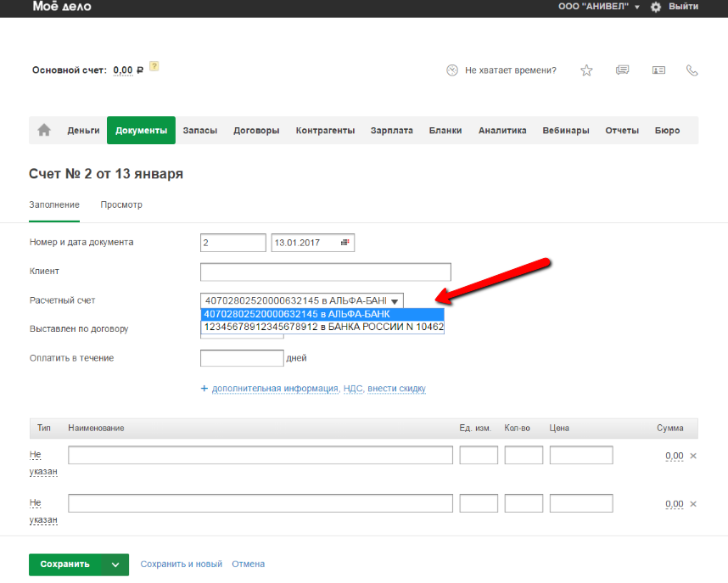
Task: Delete the first item row with X
Action: coord(693,456)
